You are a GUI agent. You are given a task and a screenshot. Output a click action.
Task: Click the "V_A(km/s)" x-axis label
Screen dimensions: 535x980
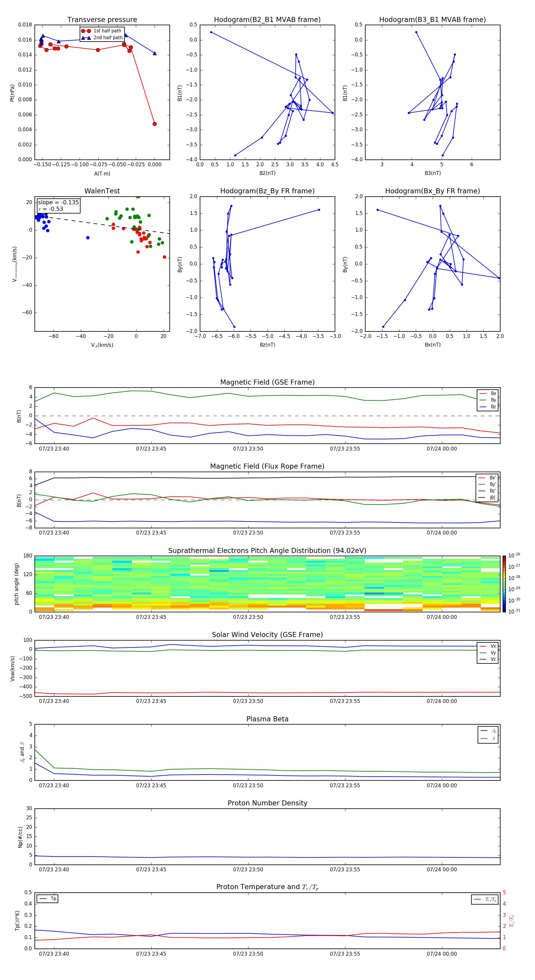point(102,345)
